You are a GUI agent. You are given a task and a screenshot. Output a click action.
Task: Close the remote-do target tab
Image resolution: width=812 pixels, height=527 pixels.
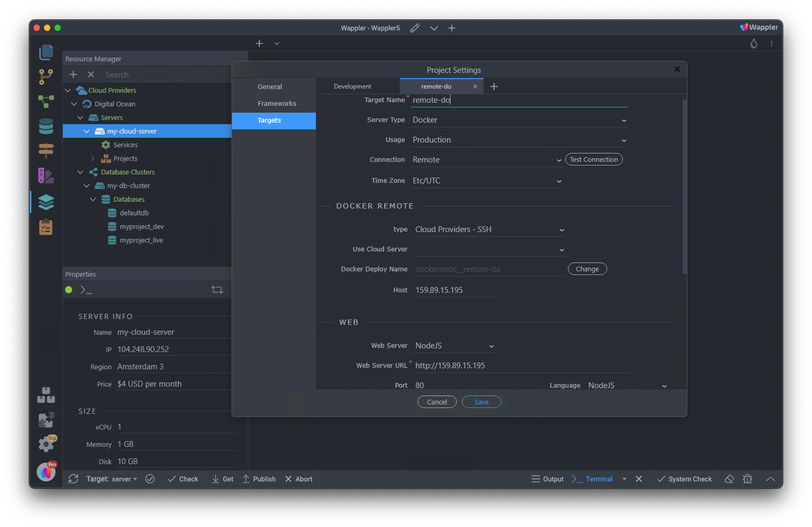click(x=475, y=86)
